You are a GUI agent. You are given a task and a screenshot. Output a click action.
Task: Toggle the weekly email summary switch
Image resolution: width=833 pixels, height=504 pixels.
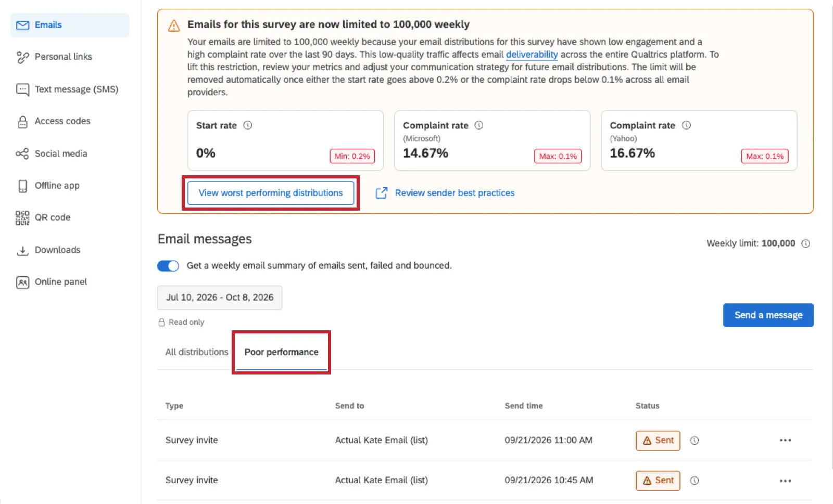coord(168,266)
